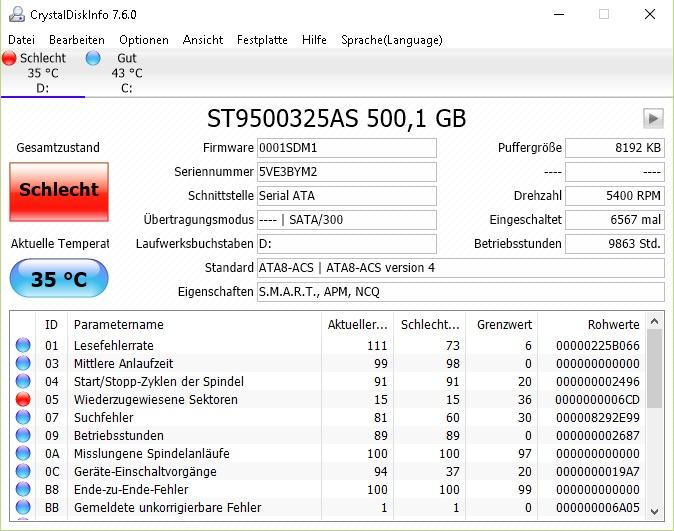This screenshot has width=674, height=531.
Task: Click raw value 000000006A05
Action: coord(597,508)
